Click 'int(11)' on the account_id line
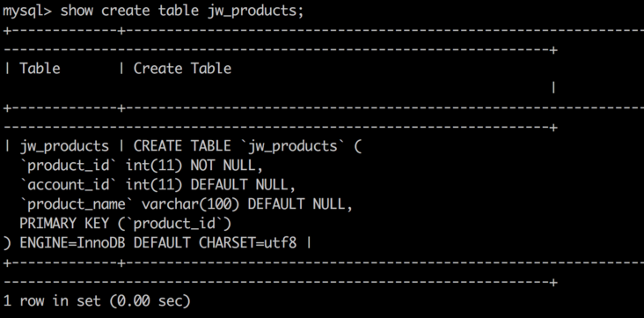The height and width of the screenshot is (318, 644). 154,185
